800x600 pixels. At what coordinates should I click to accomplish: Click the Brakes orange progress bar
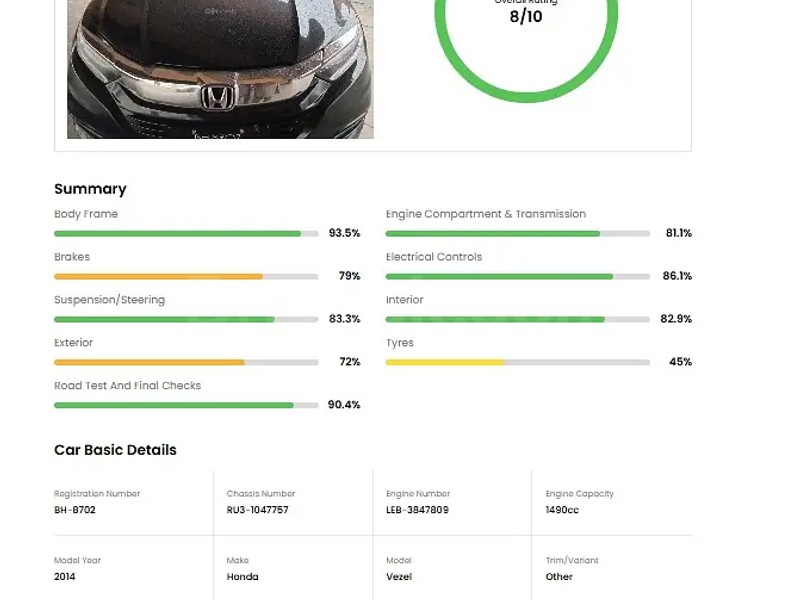click(186, 276)
